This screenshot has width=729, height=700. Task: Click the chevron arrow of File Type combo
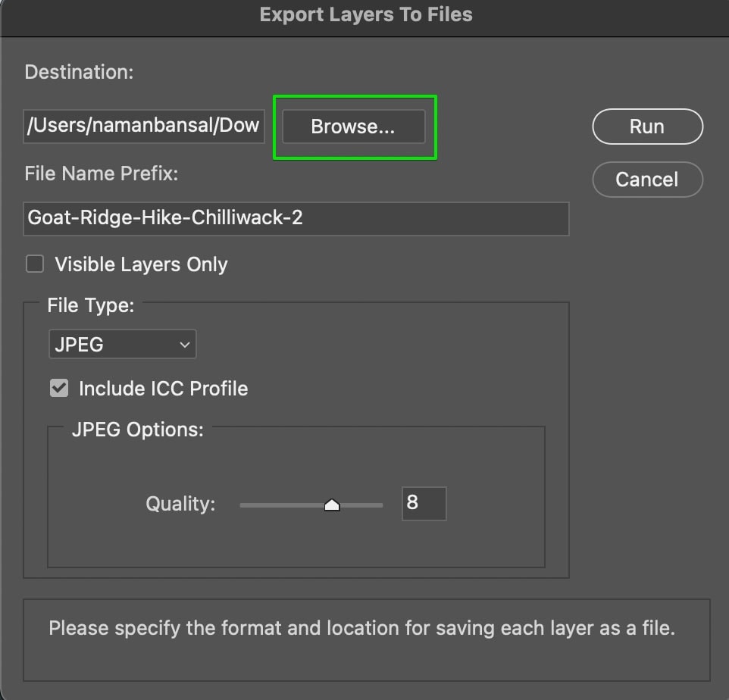click(x=185, y=345)
